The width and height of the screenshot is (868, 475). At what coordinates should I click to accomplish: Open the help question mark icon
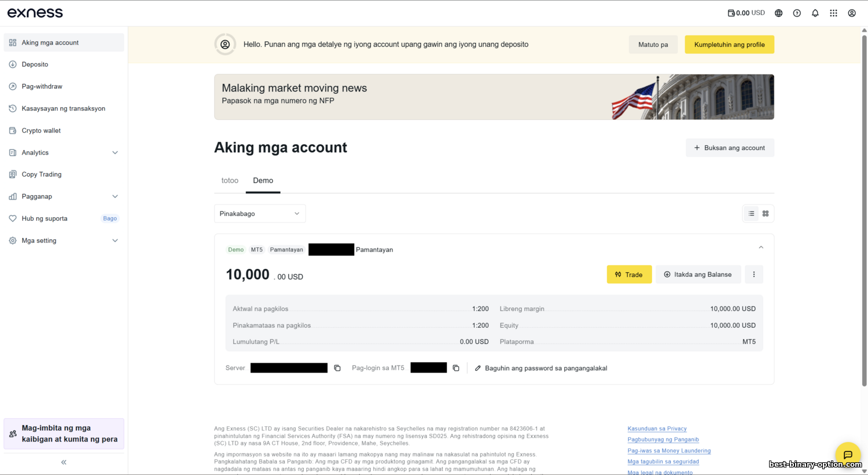point(797,13)
